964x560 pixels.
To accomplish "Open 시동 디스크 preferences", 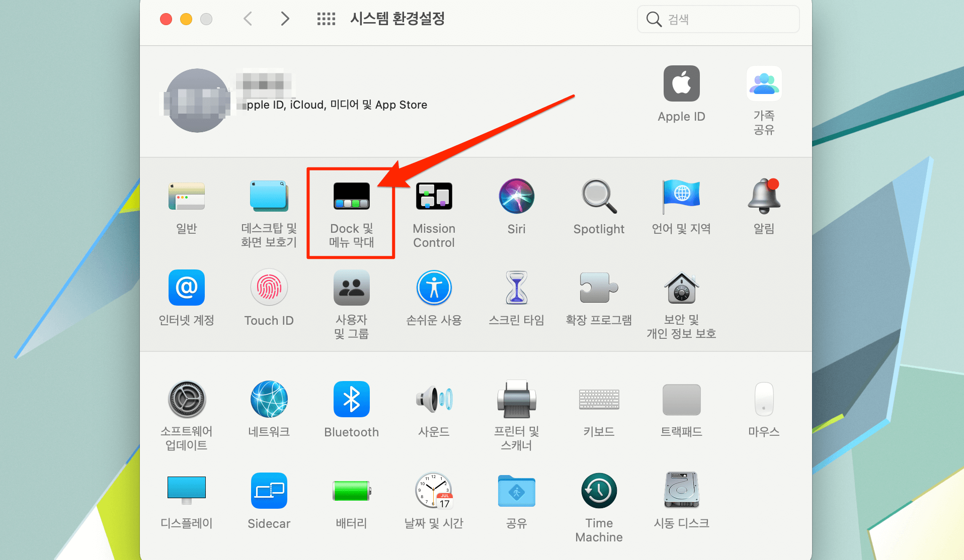I will [681, 490].
